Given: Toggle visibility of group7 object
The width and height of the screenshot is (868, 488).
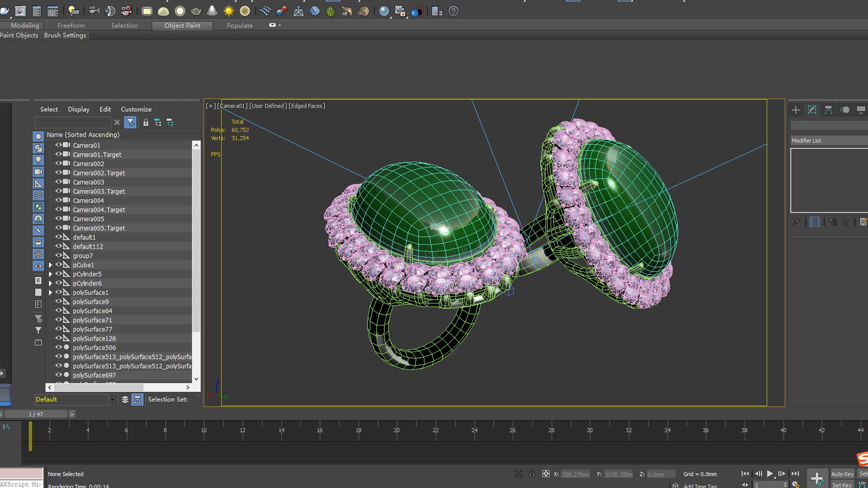Looking at the screenshot, I should coord(58,256).
